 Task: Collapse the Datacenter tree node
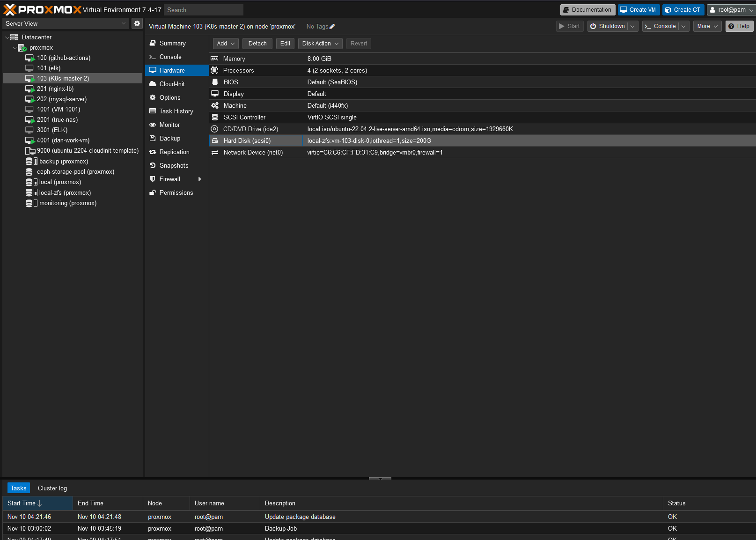7,37
